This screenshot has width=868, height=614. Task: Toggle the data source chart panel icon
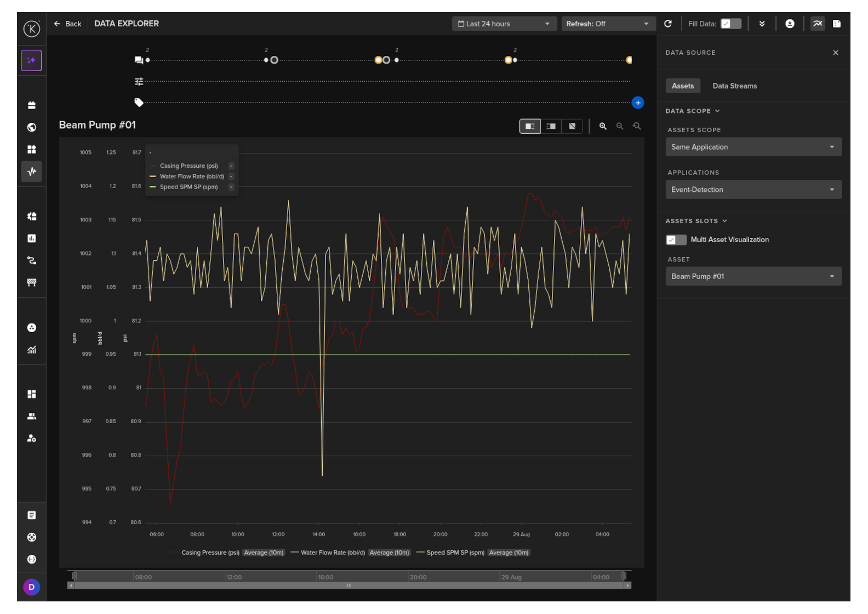pyautogui.click(x=818, y=24)
